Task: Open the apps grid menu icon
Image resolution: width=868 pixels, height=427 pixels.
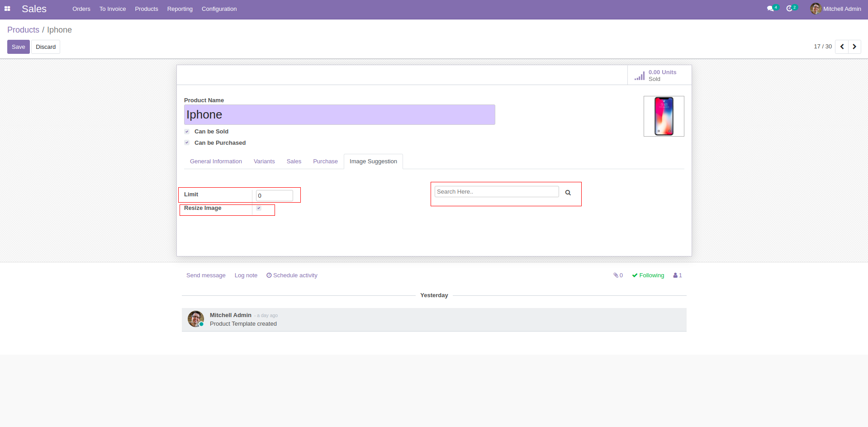Action: click(x=7, y=9)
